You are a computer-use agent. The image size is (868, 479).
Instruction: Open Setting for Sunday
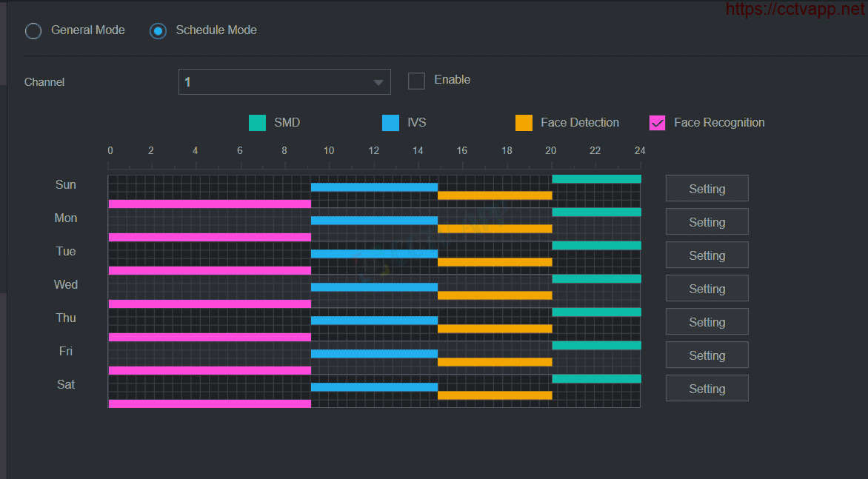(x=707, y=189)
